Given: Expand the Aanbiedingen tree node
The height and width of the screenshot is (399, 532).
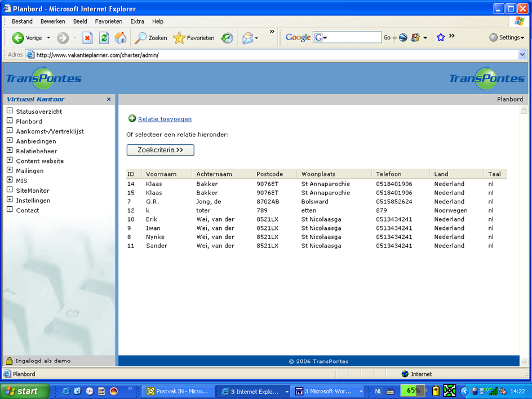Looking at the screenshot, I should click(10, 141).
